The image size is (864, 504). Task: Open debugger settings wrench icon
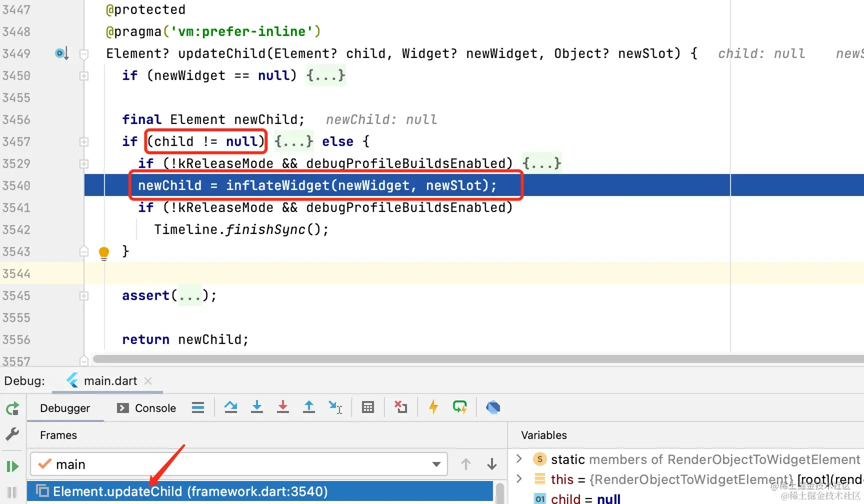12,433
